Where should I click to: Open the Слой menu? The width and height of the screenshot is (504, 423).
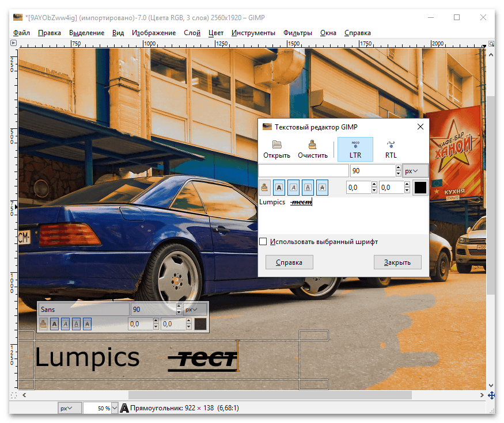pos(192,33)
